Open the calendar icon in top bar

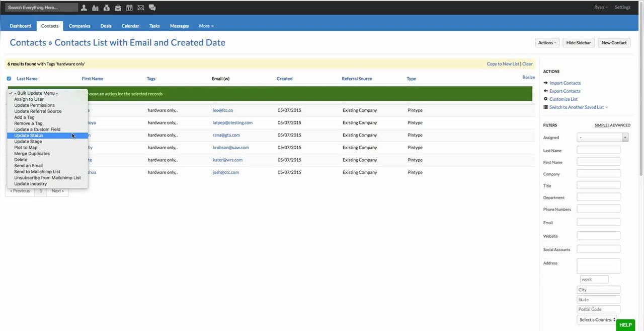click(129, 8)
